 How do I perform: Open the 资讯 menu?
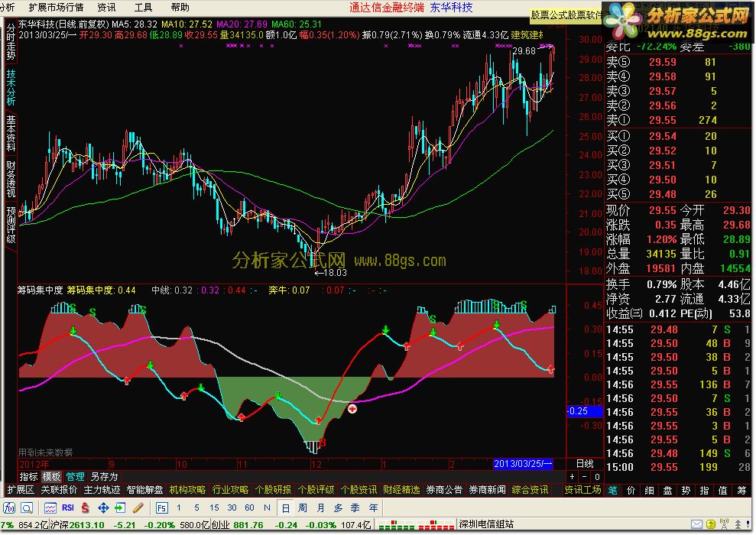click(x=106, y=7)
